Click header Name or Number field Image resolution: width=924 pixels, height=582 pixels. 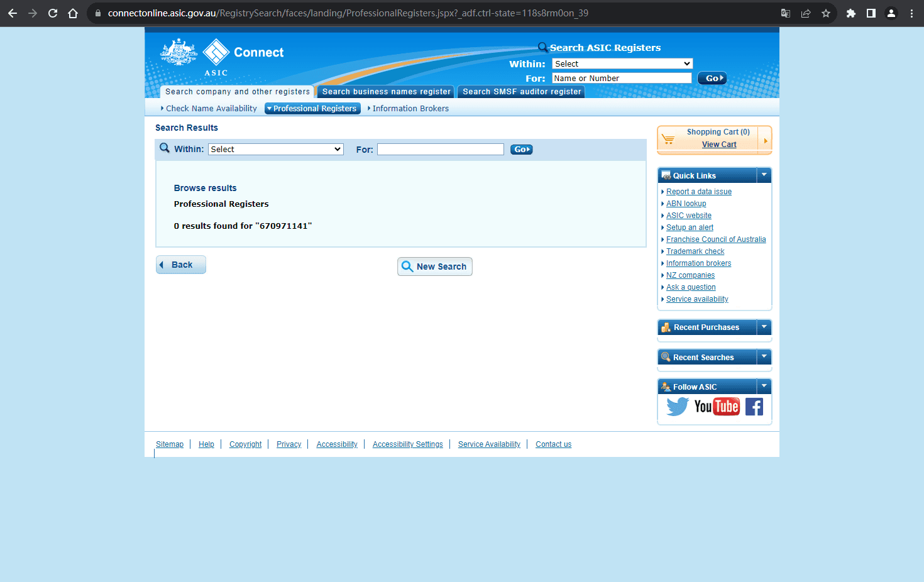tap(622, 78)
